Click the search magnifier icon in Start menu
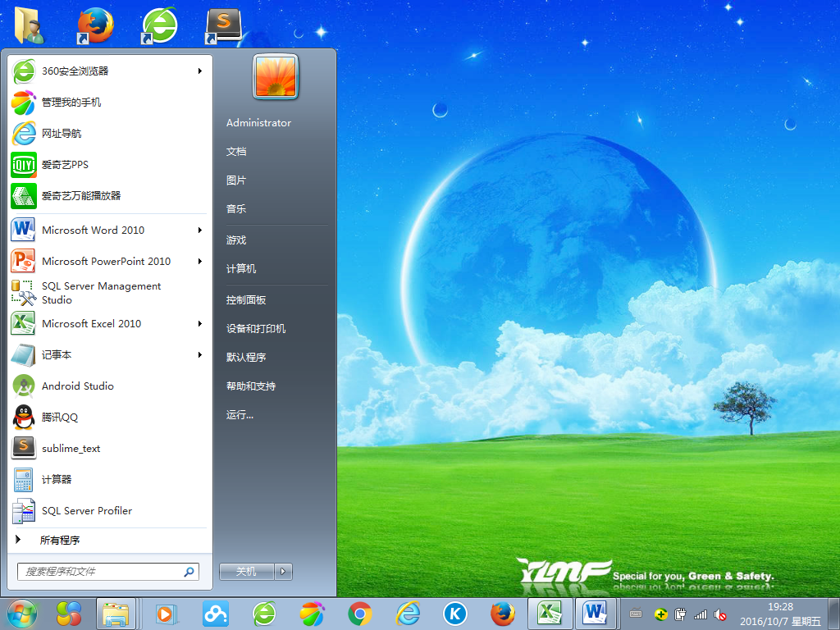The height and width of the screenshot is (630, 840). pos(189,572)
